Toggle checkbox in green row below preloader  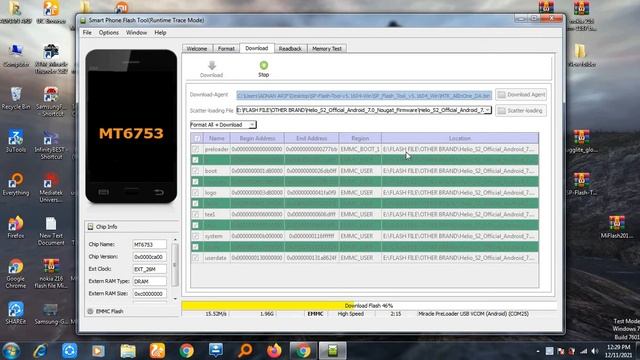click(x=196, y=160)
